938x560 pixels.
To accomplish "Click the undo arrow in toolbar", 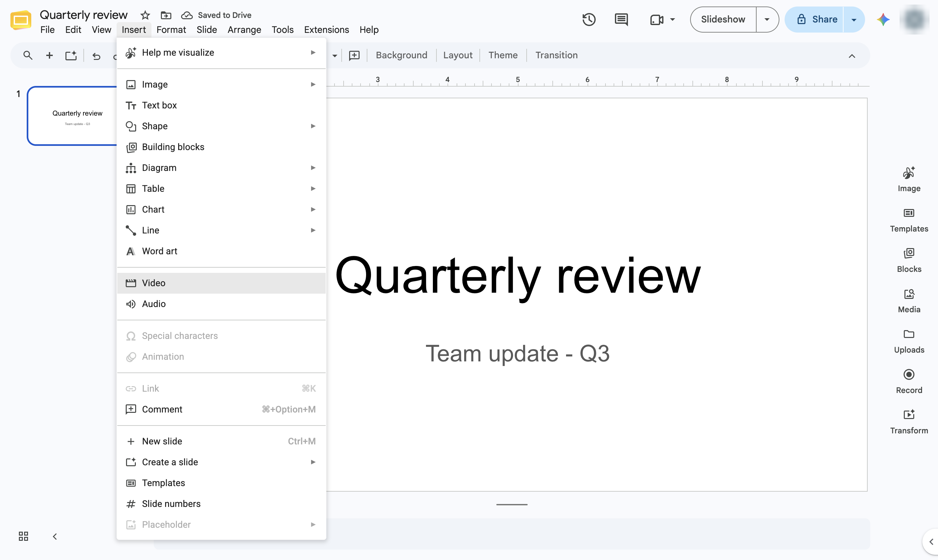I will click(x=97, y=56).
